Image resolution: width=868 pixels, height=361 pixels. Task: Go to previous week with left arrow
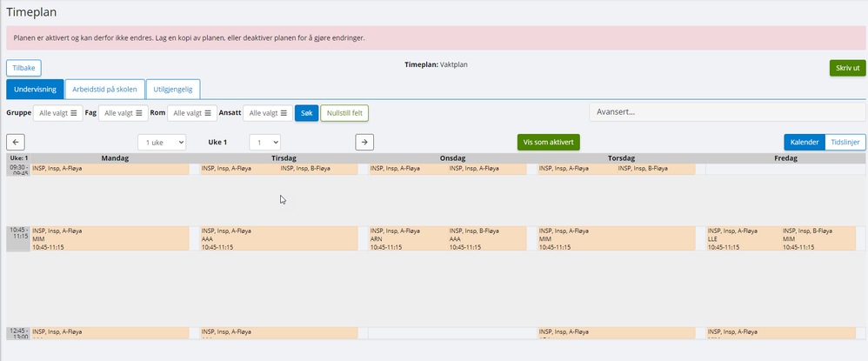pos(16,143)
